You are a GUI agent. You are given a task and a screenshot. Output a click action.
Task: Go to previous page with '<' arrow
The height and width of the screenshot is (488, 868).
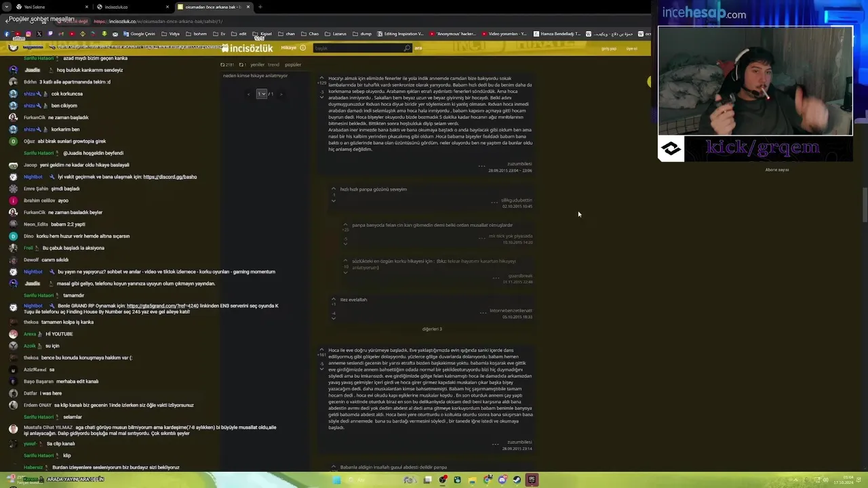coord(248,94)
